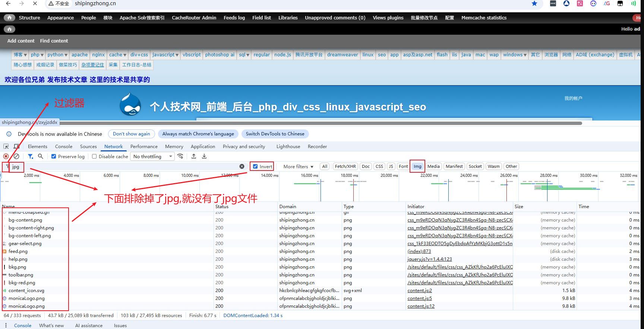
Task: Uncheck the Invert filter checkbox
Action: tap(255, 166)
